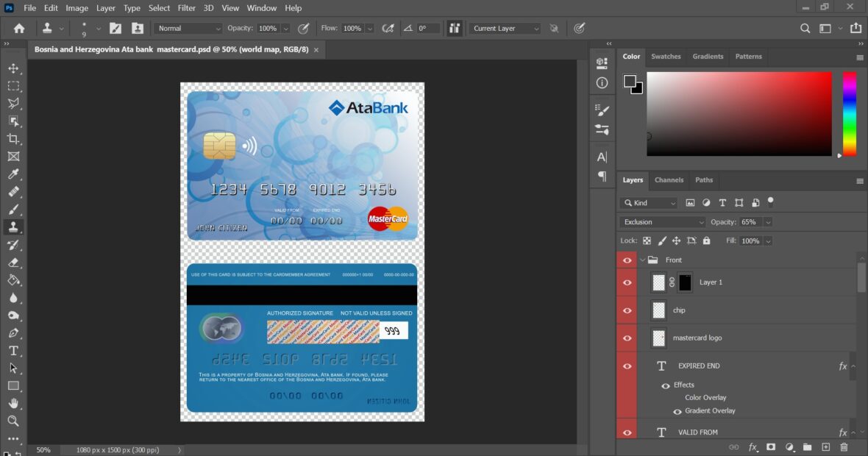The image size is (868, 456).
Task: Click the share document icon
Action: pos(855,28)
